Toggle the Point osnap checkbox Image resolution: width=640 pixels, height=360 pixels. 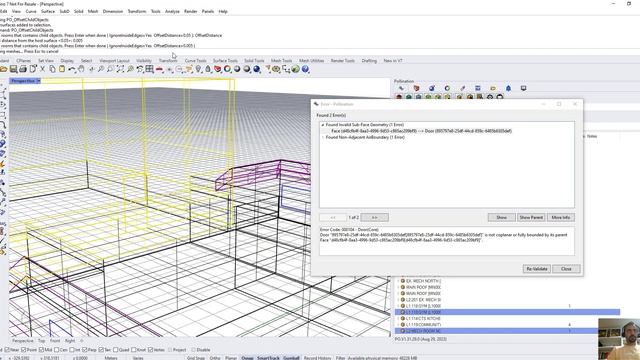23,350
